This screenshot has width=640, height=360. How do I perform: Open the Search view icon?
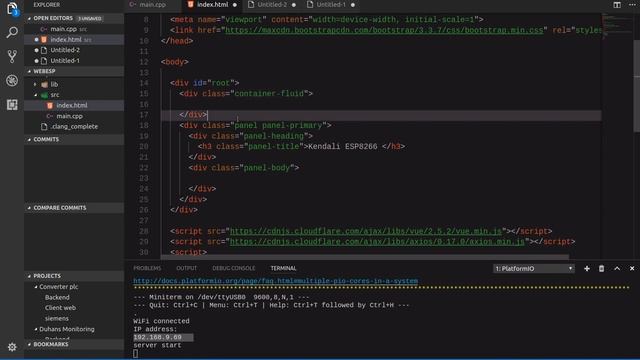pyautogui.click(x=12, y=32)
